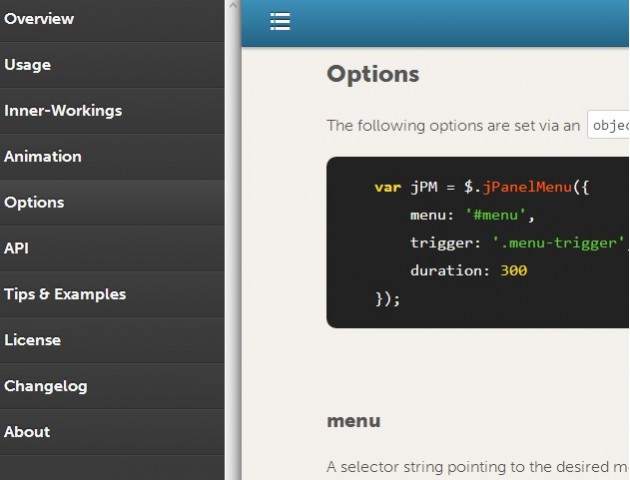Go to the Usage menu item

click(28, 65)
